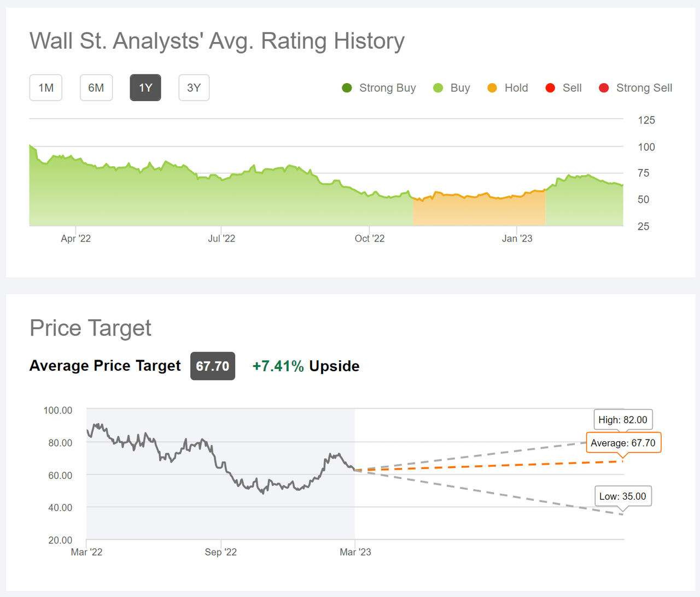Click the light green Buy legend dot

[437, 87]
